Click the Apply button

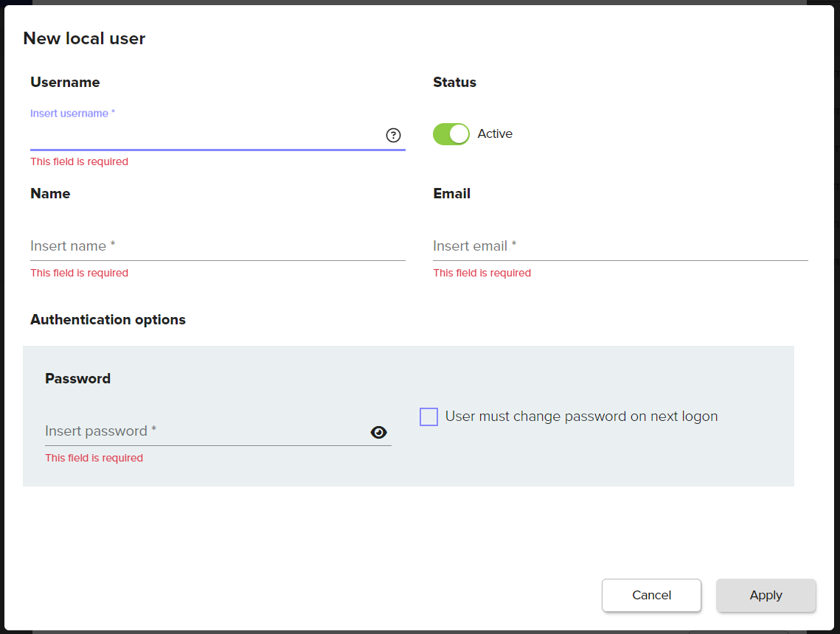[x=766, y=596]
